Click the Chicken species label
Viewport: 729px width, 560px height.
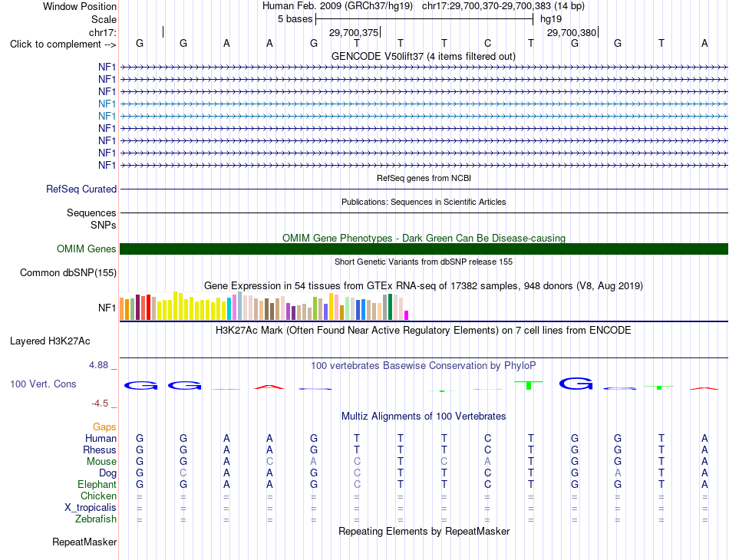pyautogui.click(x=98, y=496)
